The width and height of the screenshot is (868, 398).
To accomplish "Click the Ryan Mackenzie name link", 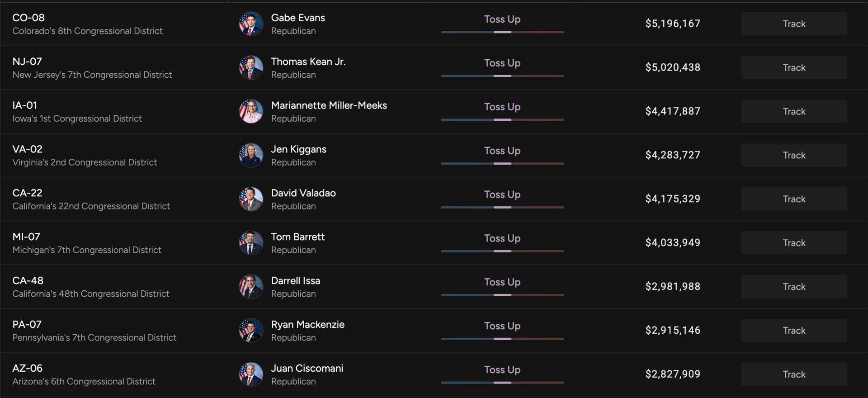I will pos(307,325).
